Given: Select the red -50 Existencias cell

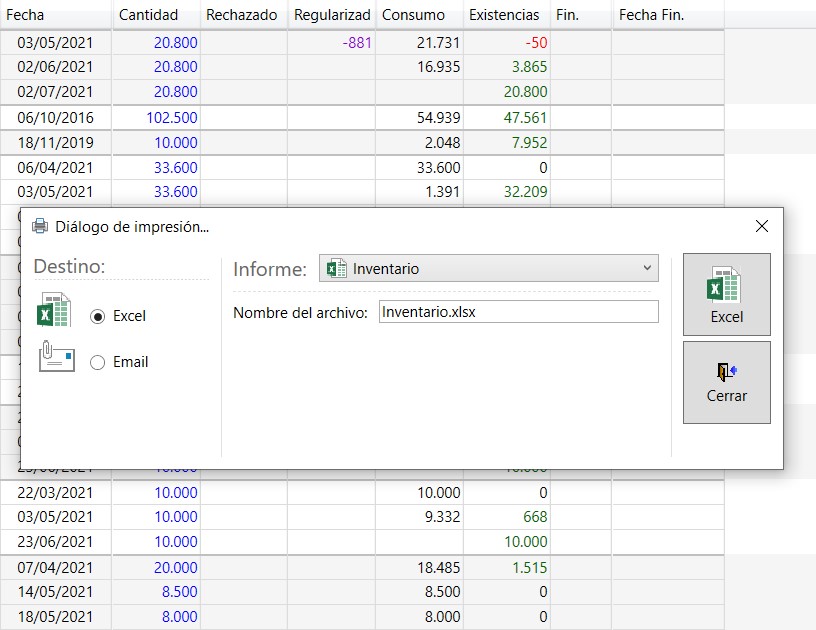Looking at the screenshot, I should click(533, 42).
